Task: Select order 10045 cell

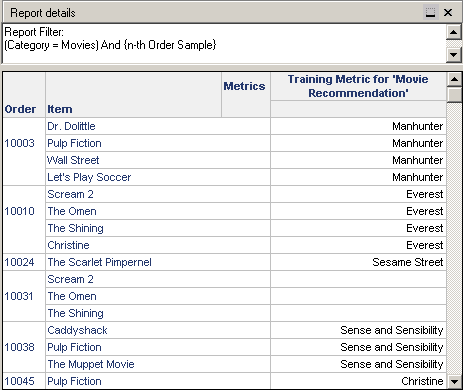Action: pyautogui.click(x=24, y=381)
